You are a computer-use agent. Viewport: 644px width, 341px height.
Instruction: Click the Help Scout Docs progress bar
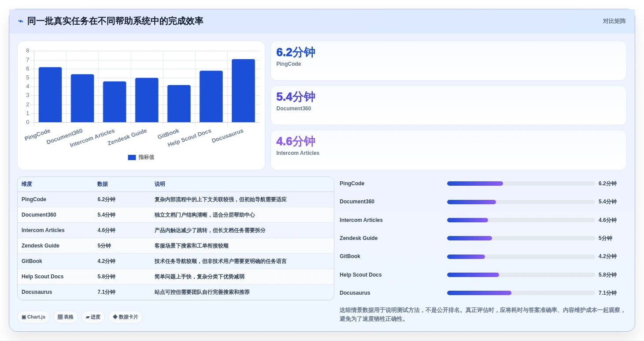[x=521, y=275]
